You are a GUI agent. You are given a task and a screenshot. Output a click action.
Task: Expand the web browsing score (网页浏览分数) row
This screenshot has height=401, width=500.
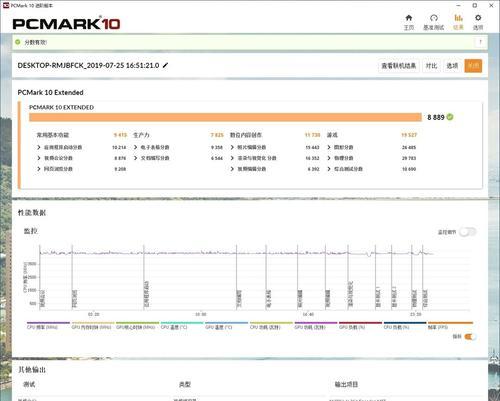[x=39, y=169]
